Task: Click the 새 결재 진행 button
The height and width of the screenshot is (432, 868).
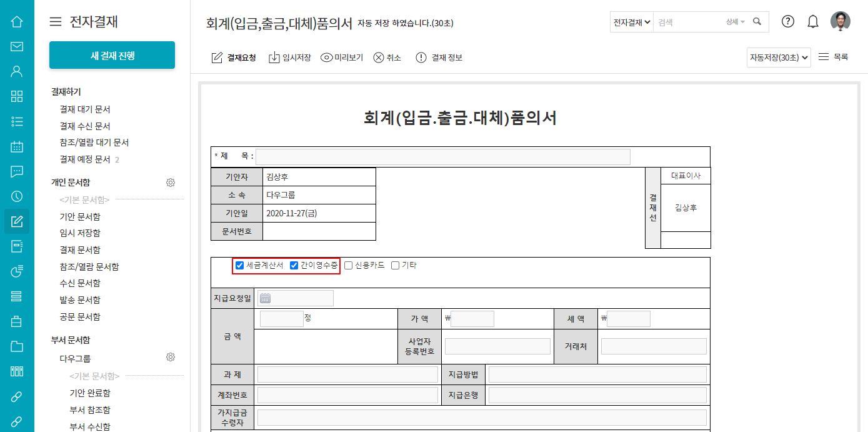Action: [x=112, y=55]
